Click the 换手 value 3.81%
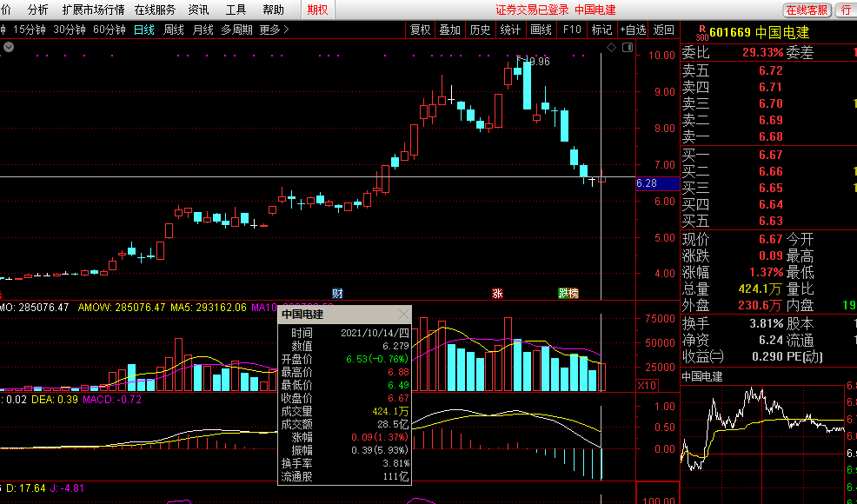 click(767, 323)
